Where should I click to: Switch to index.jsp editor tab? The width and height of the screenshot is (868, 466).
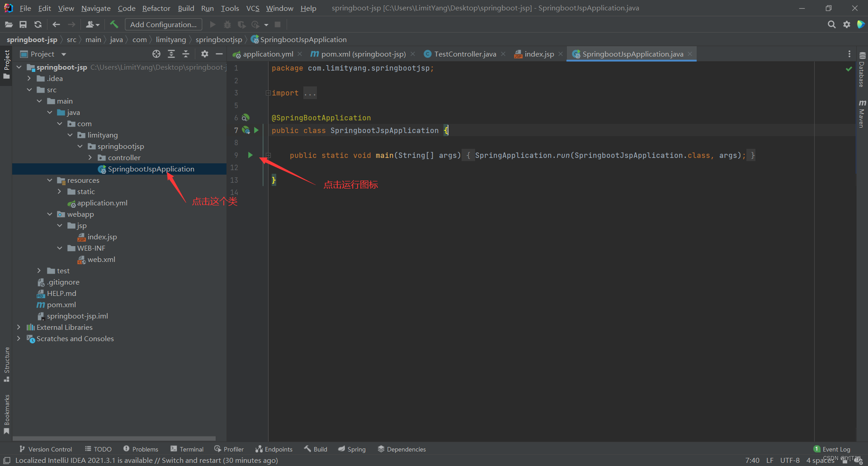click(x=539, y=54)
